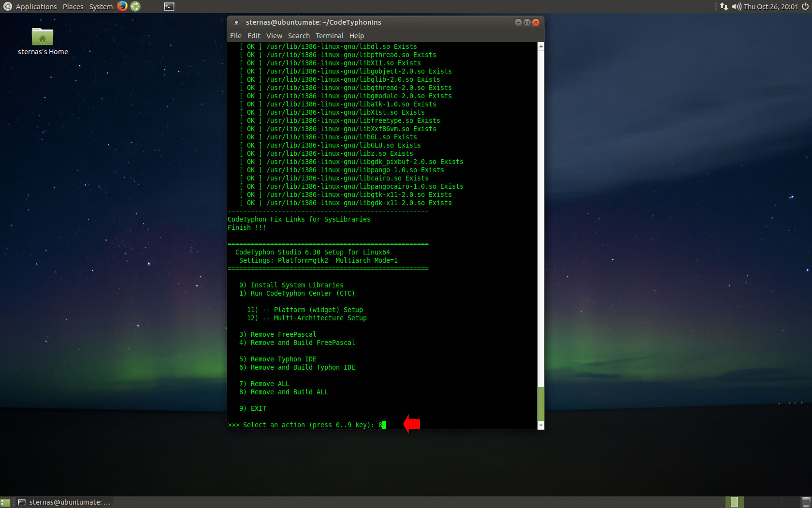812x508 pixels.
Task: Click the libcairo.so Exists line
Action: coord(334,178)
